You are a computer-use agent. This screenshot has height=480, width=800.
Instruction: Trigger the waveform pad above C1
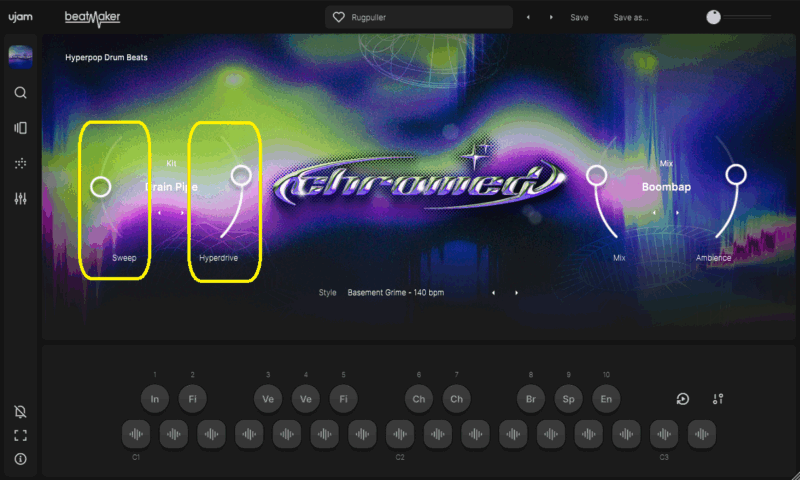click(136, 434)
